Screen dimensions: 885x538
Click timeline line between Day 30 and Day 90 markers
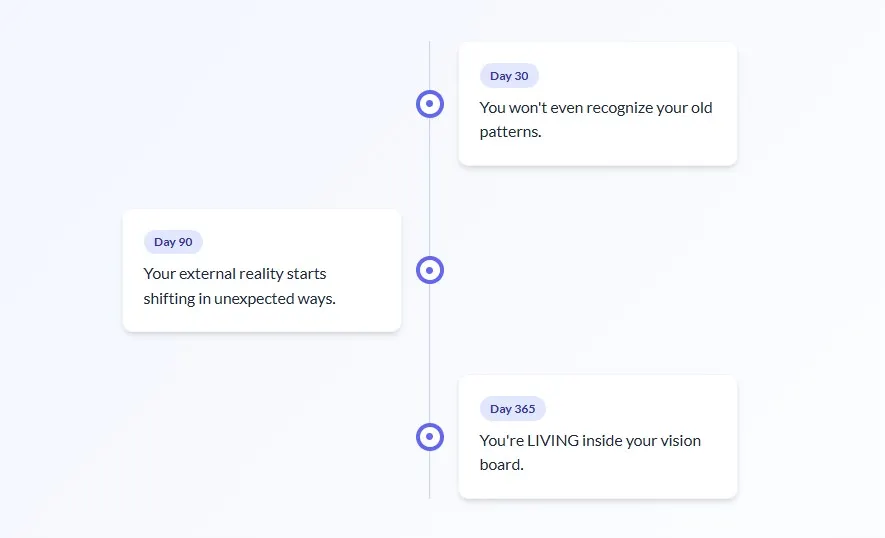point(430,186)
